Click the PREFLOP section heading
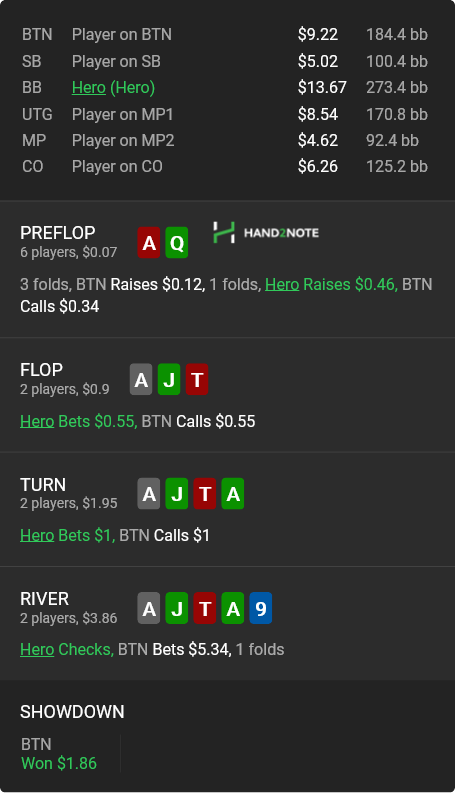This screenshot has width=455, height=793. point(58,233)
